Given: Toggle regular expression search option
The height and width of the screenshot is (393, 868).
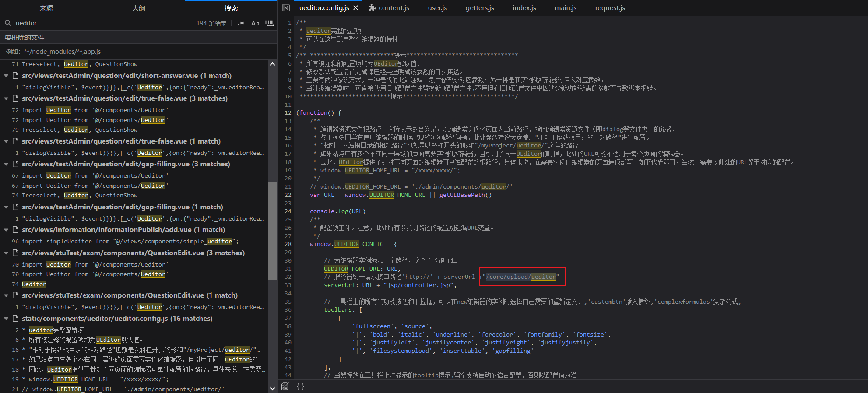Looking at the screenshot, I should tap(241, 23).
